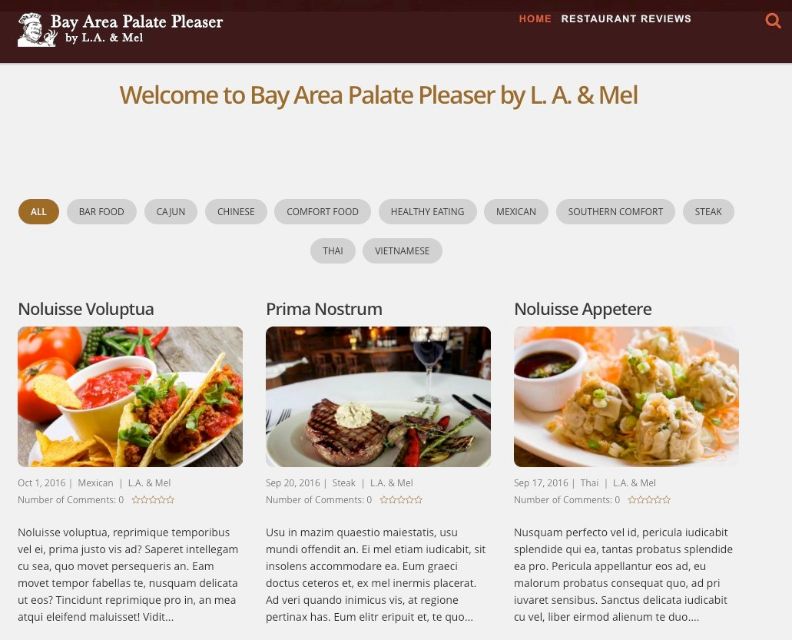Image resolution: width=792 pixels, height=640 pixels.
Task: Choose the VIETNAMESE filter
Action: [402, 251]
